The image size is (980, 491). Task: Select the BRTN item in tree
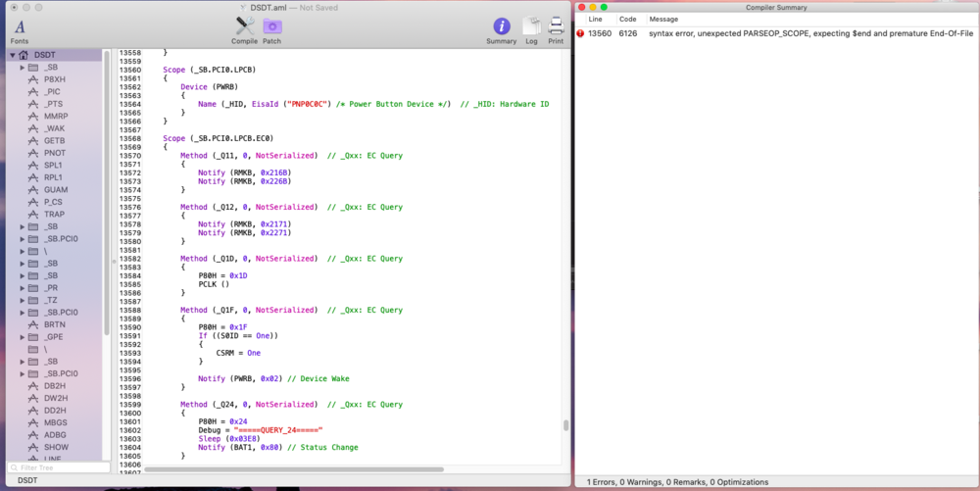click(x=55, y=324)
